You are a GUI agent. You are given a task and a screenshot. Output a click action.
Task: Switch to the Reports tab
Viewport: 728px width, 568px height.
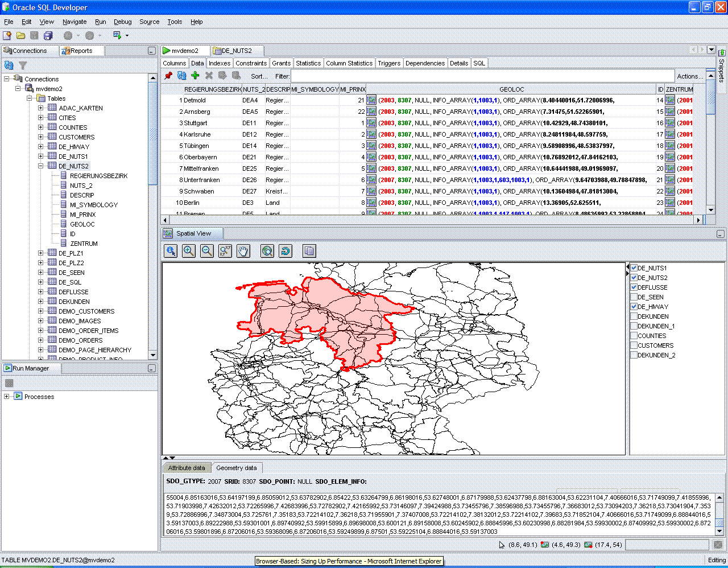pyautogui.click(x=81, y=51)
